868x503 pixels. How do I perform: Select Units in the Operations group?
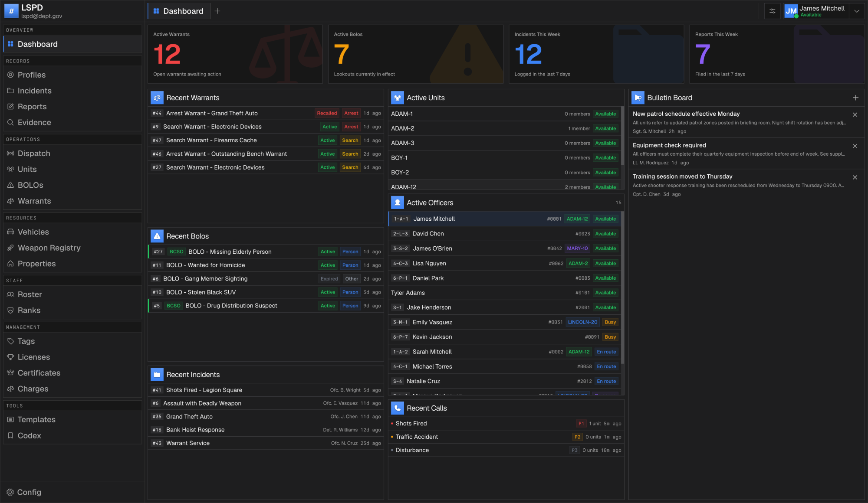[x=72, y=170]
